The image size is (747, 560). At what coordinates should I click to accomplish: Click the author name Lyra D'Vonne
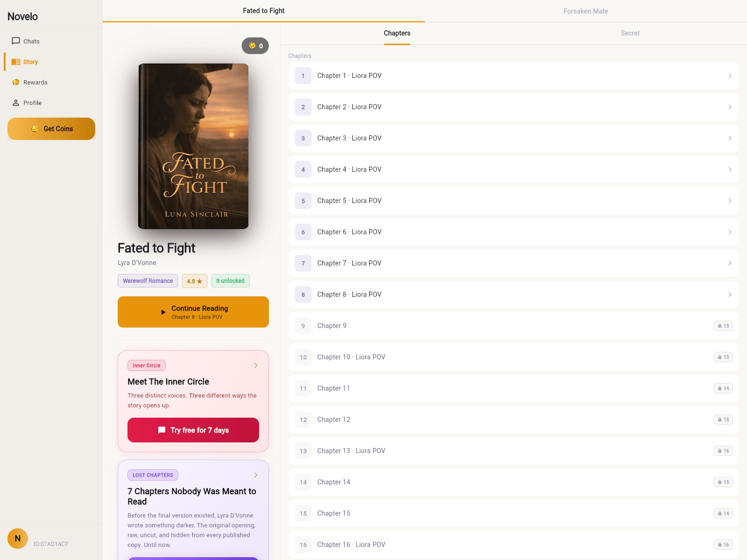click(137, 263)
